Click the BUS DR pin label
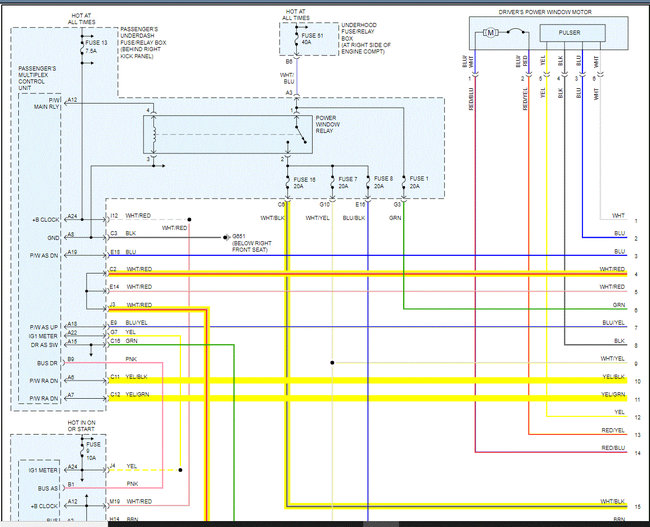The height and width of the screenshot is (527, 650). (x=47, y=363)
